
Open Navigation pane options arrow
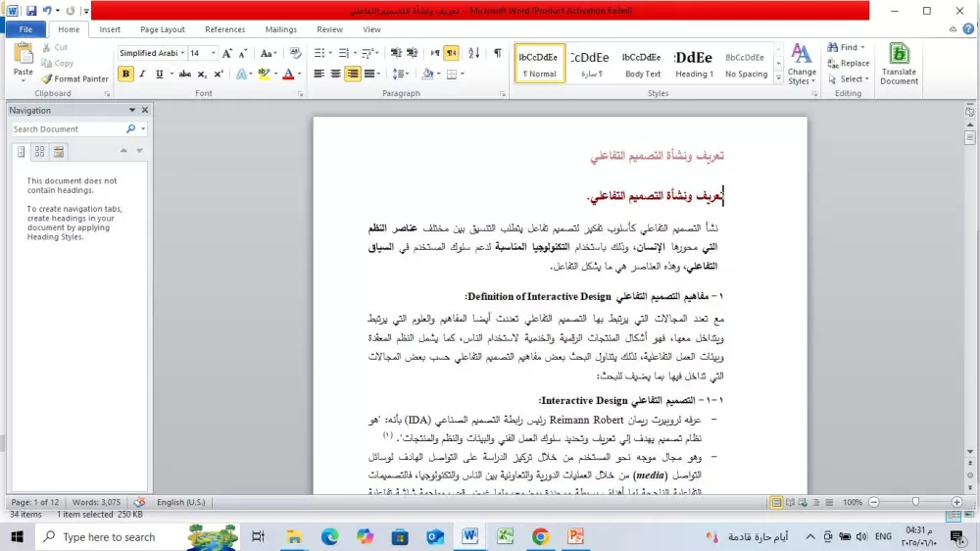coord(132,110)
